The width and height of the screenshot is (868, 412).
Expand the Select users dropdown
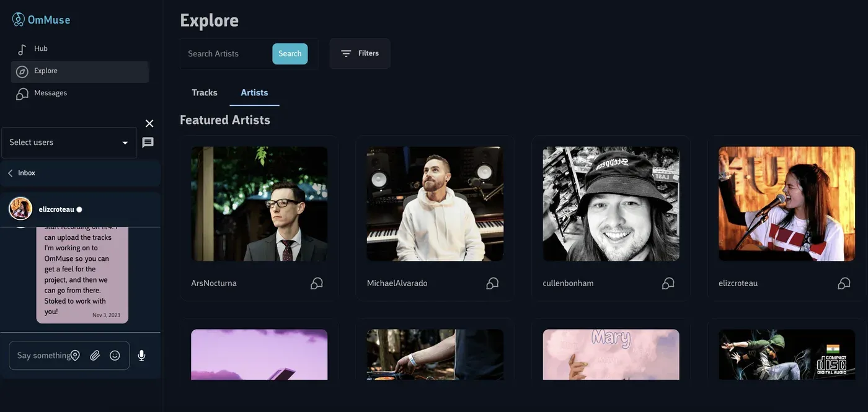69,142
